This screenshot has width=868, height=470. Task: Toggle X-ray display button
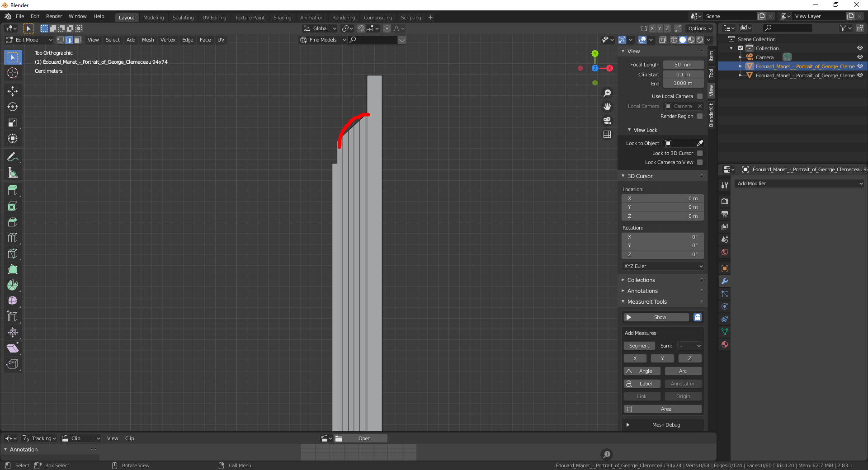click(x=662, y=40)
